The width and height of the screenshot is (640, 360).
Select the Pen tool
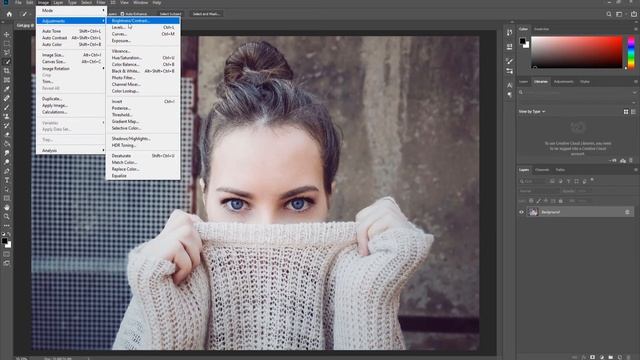[7, 171]
